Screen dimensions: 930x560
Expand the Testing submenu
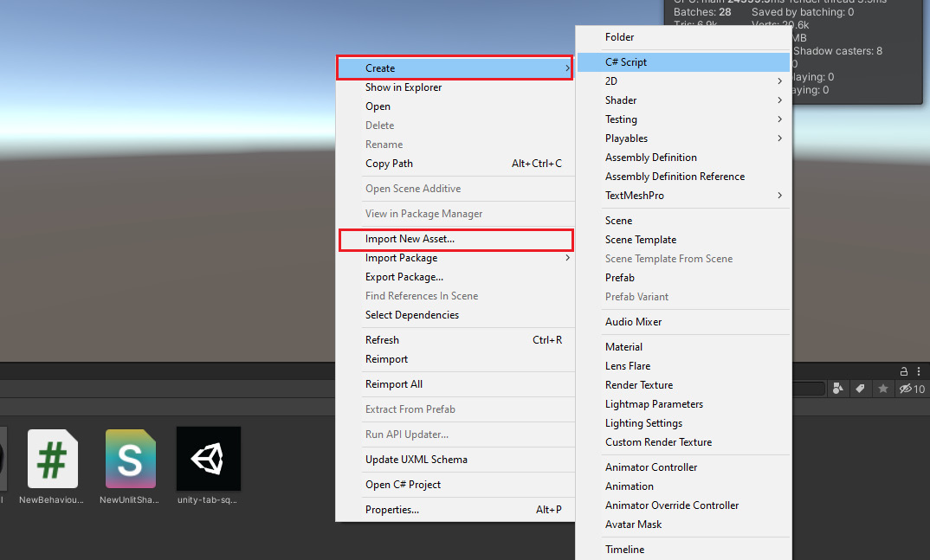coord(683,119)
